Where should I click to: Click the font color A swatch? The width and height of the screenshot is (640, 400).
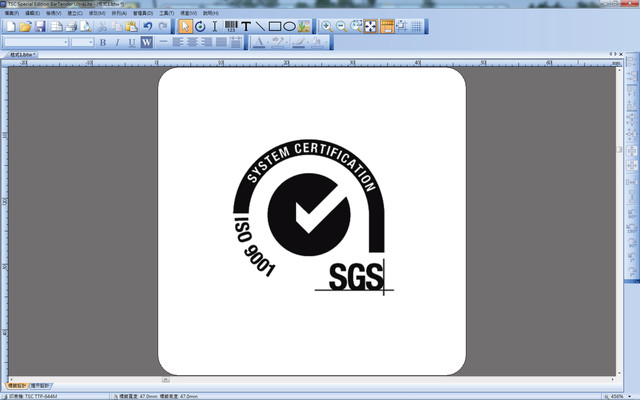tap(259, 42)
